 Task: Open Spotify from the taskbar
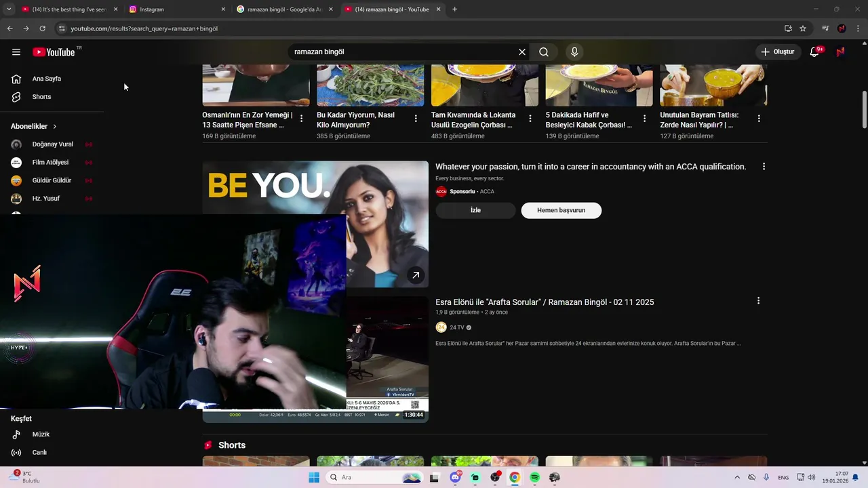pos(534,477)
